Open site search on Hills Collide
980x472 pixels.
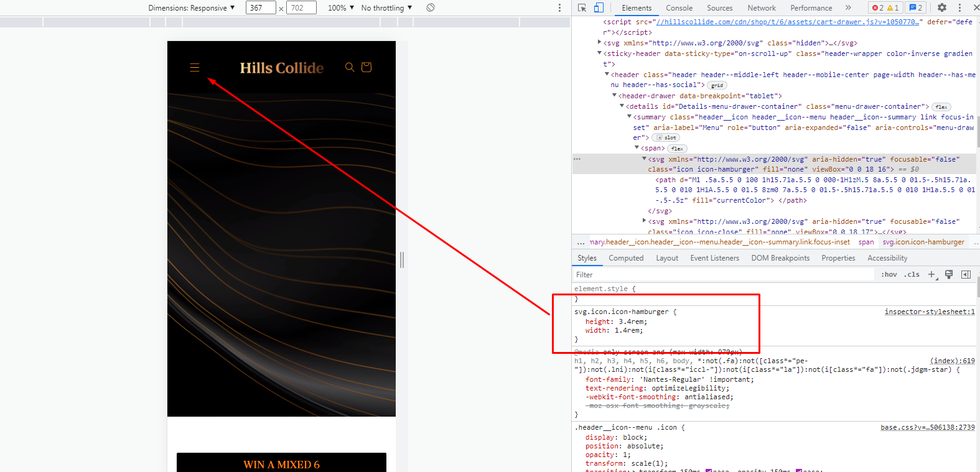point(350,67)
